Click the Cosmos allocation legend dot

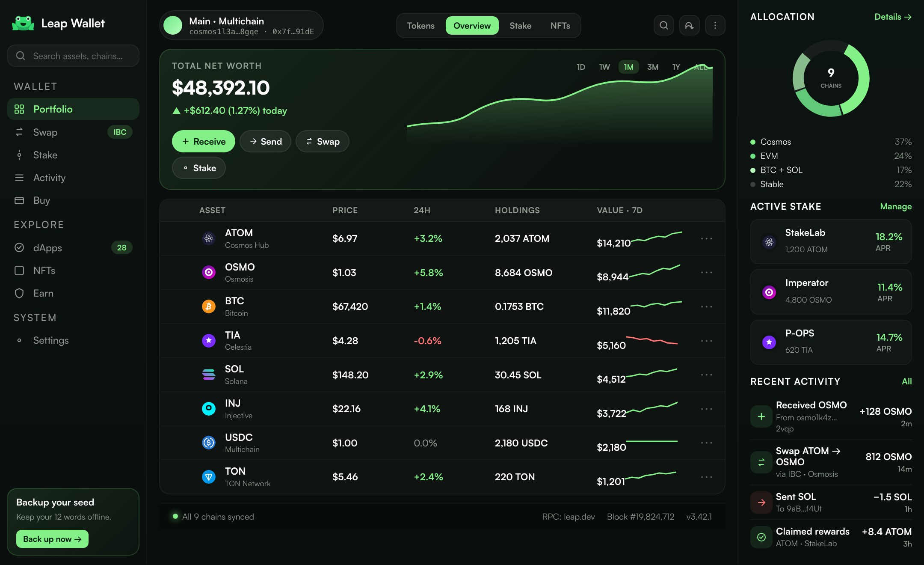click(753, 142)
